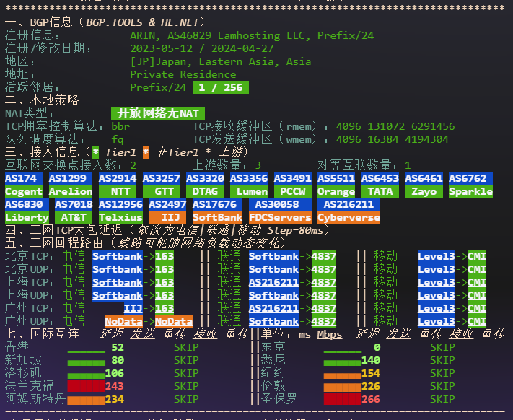Click "IIJ" in the 广州TCP 电信 row
Screen dimensions: 513x420
pos(133,308)
